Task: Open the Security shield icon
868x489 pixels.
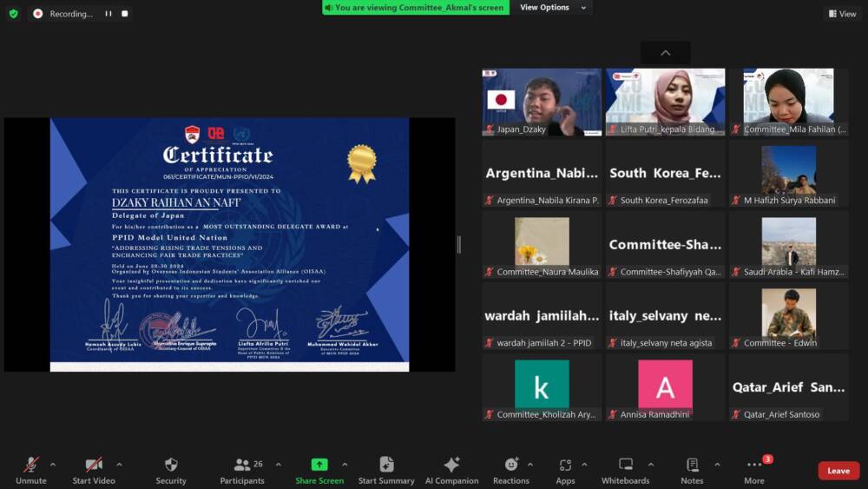Action: tap(171, 466)
